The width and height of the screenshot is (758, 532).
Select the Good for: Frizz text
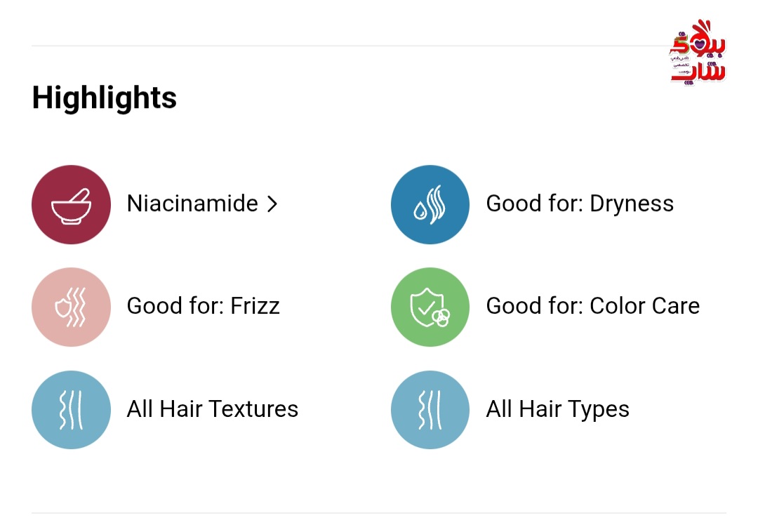point(203,306)
